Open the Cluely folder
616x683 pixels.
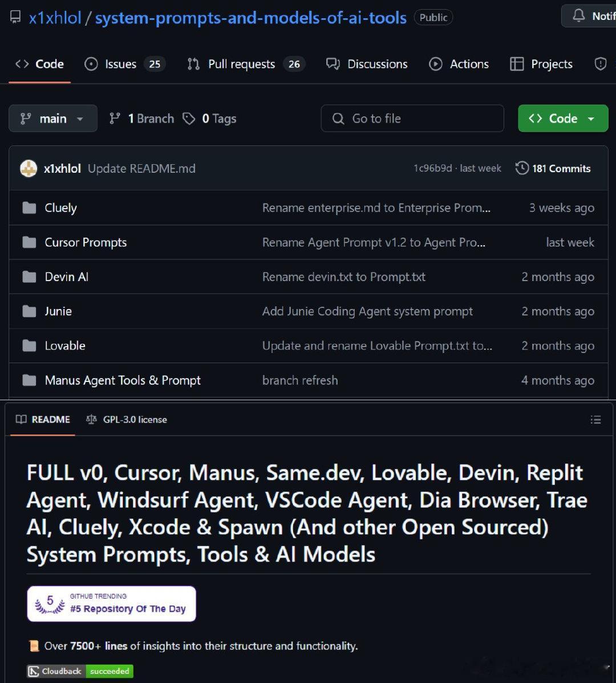(60, 208)
